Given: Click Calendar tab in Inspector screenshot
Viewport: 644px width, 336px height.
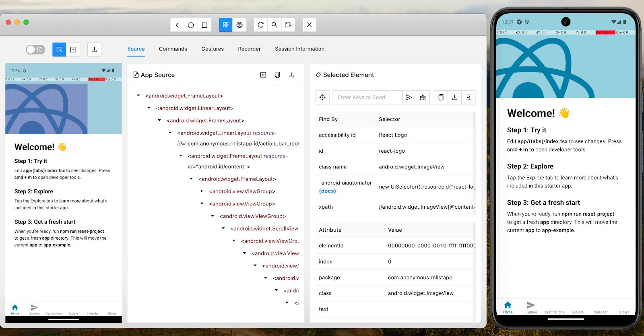Looking at the screenshot, I should click(x=93, y=313).
